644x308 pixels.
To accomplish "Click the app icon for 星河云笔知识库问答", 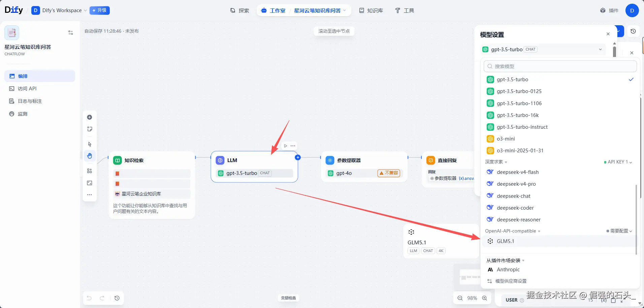I will point(12,33).
